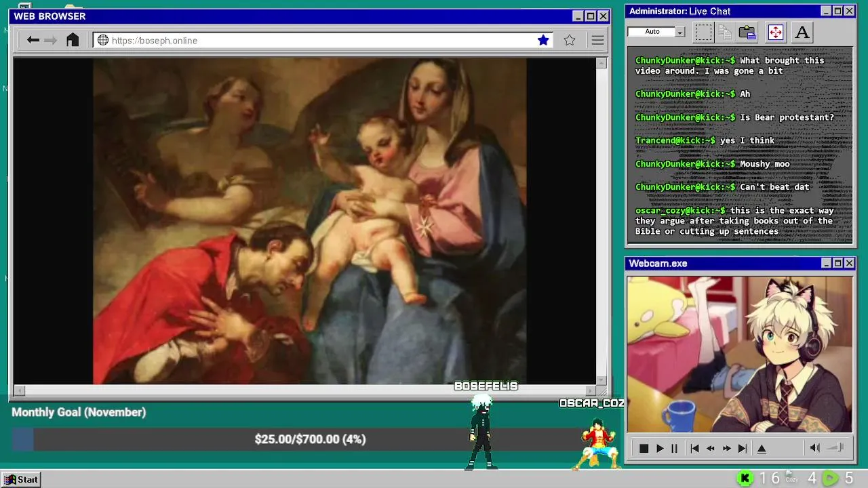Go back using browser back arrow
The width and height of the screenshot is (868, 488).
(x=33, y=40)
